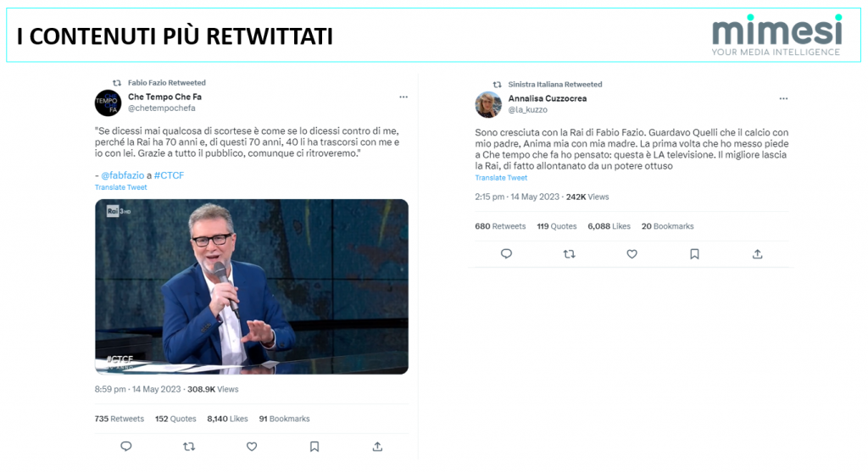Like the Che Tempo Che Fa tweet
Screen dimensions: 868x472
(252, 446)
